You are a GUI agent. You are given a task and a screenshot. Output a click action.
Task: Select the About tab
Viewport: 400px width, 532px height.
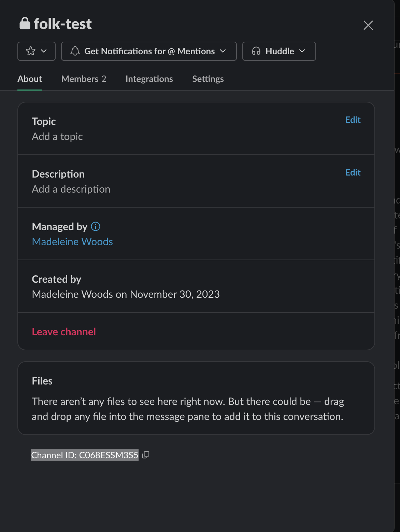pyautogui.click(x=30, y=79)
